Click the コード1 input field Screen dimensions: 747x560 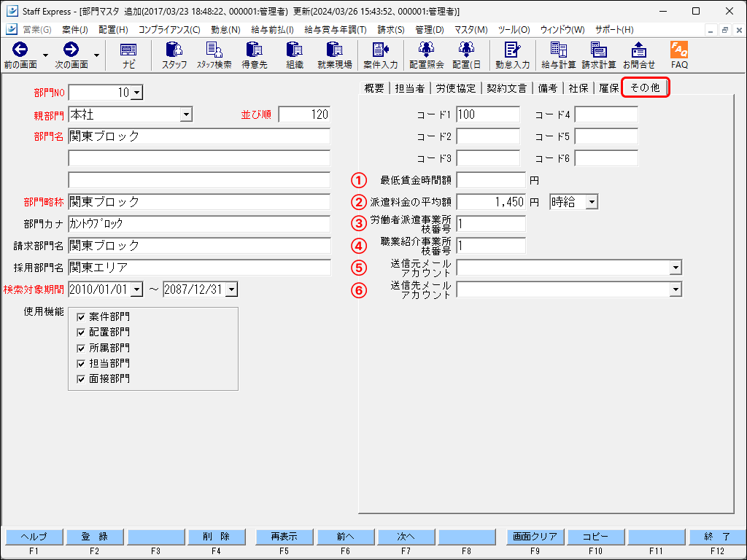(488, 114)
